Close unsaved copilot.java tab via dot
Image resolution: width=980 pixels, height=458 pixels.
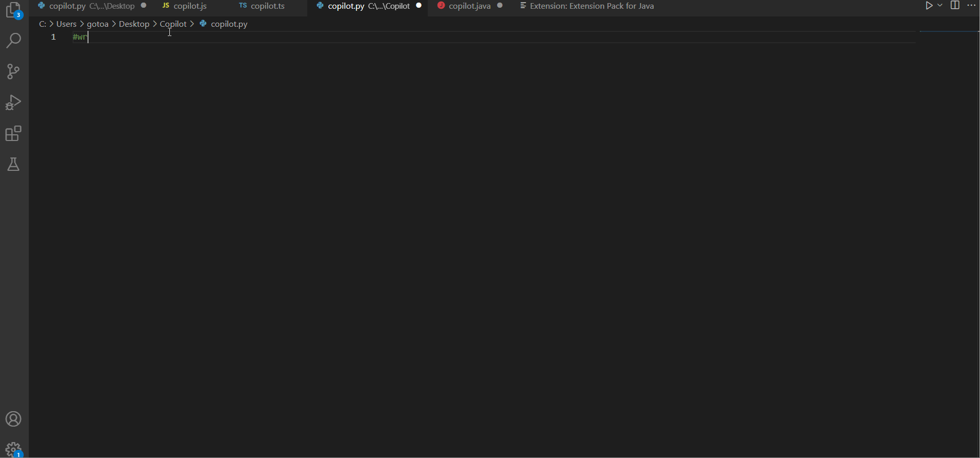tap(500, 6)
